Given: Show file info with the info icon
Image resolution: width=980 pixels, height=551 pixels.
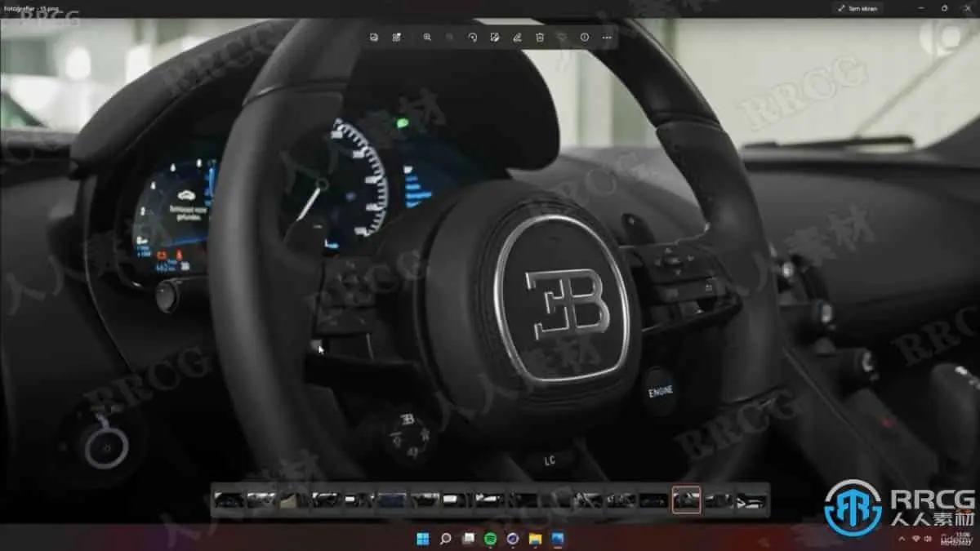Looking at the screenshot, I should point(585,38).
